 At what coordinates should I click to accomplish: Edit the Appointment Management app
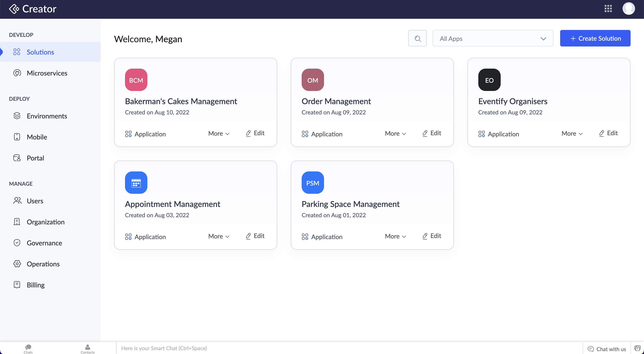pos(255,236)
